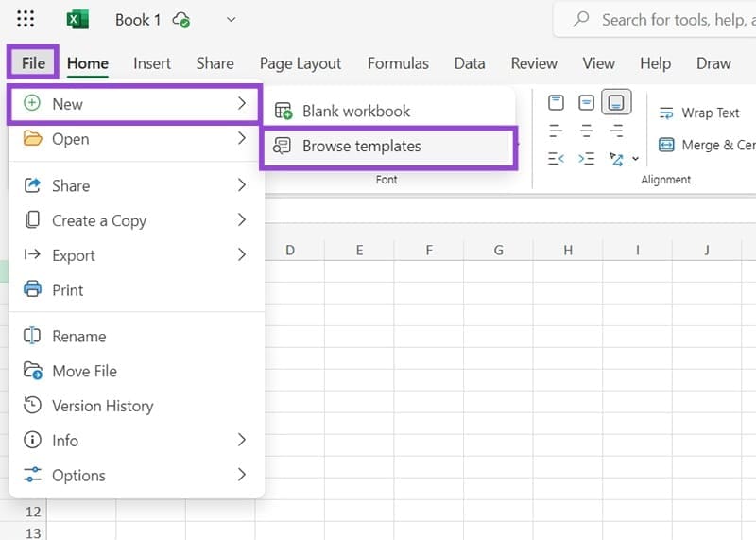The height and width of the screenshot is (540, 756).
Task: Open the text Orientation dropdown arrow
Action: pyautogui.click(x=635, y=159)
